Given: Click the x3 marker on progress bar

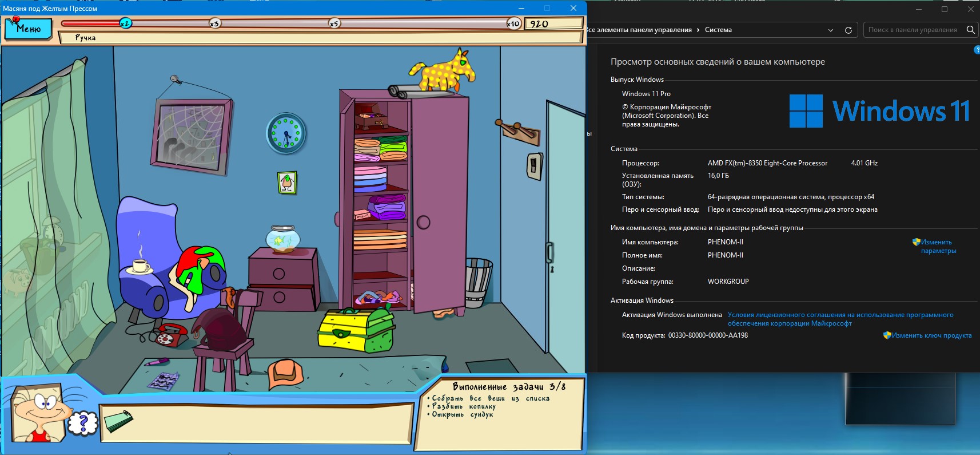Looking at the screenshot, I should pyautogui.click(x=214, y=23).
